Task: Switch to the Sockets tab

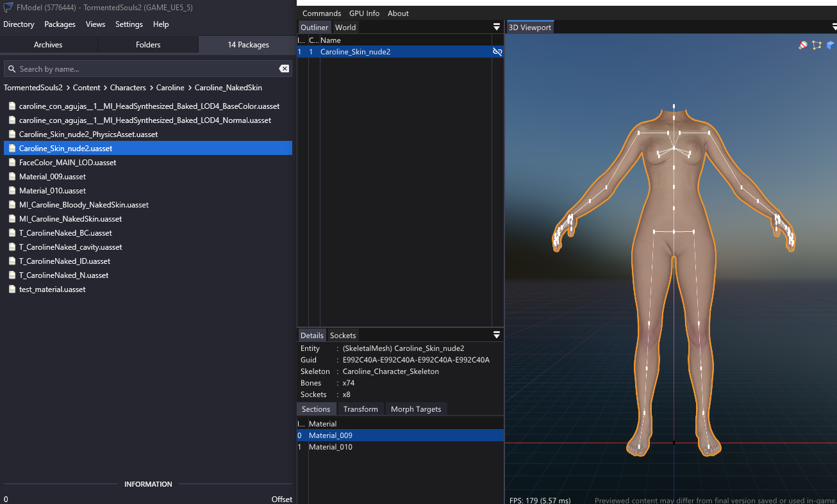Action: coord(343,336)
